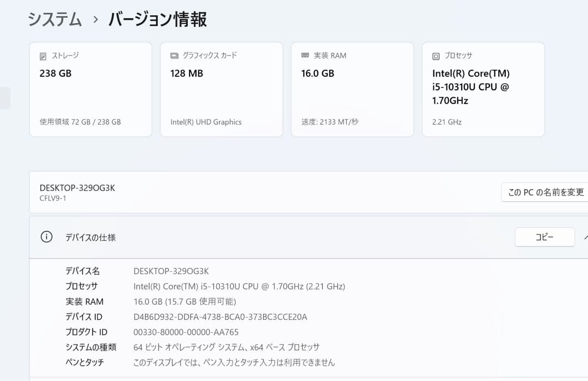The height and width of the screenshot is (381, 588).
Task: Click the グラフィックス カード icon
Action: (x=174, y=55)
